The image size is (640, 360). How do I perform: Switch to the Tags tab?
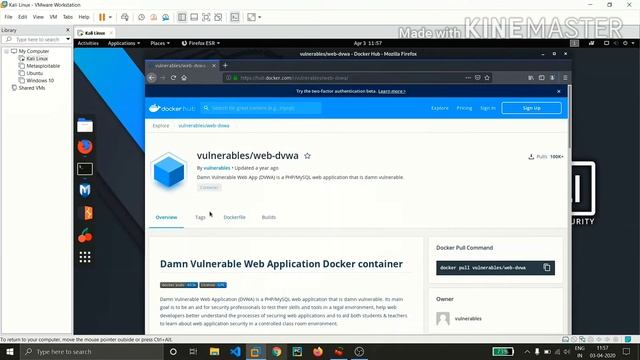point(200,218)
